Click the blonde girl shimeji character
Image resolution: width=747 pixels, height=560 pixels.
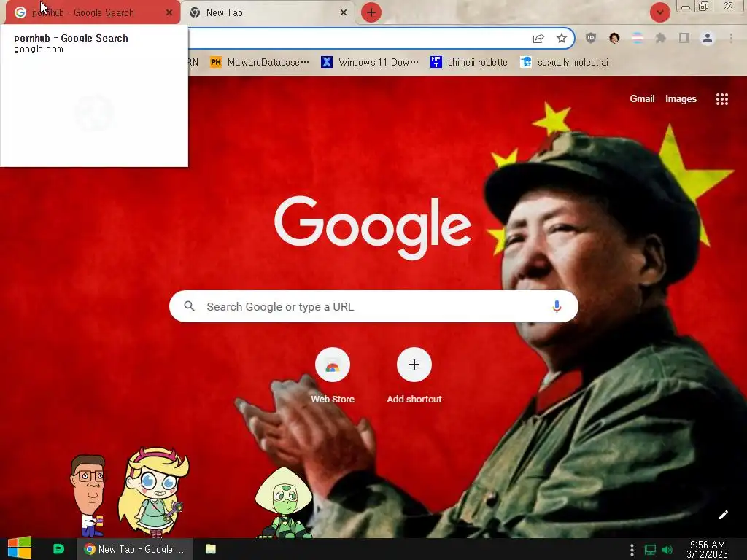tap(153, 493)
